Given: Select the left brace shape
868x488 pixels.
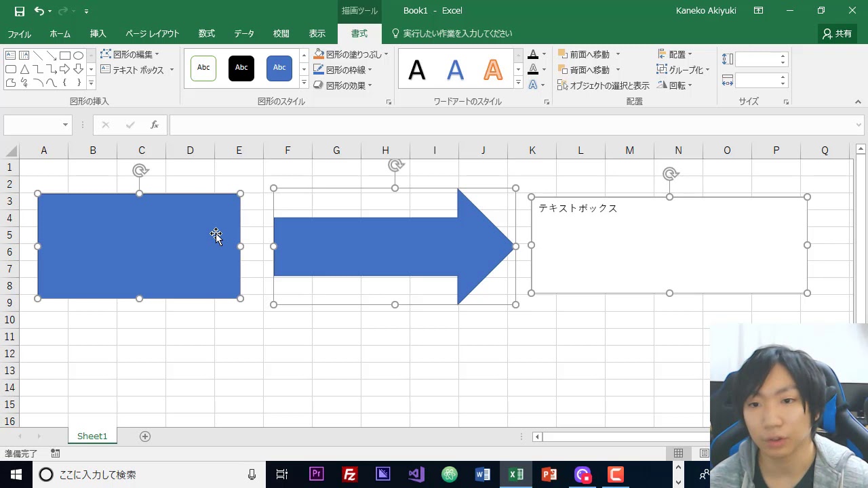Looking at the screenshot, I should [x=65, y=83].
